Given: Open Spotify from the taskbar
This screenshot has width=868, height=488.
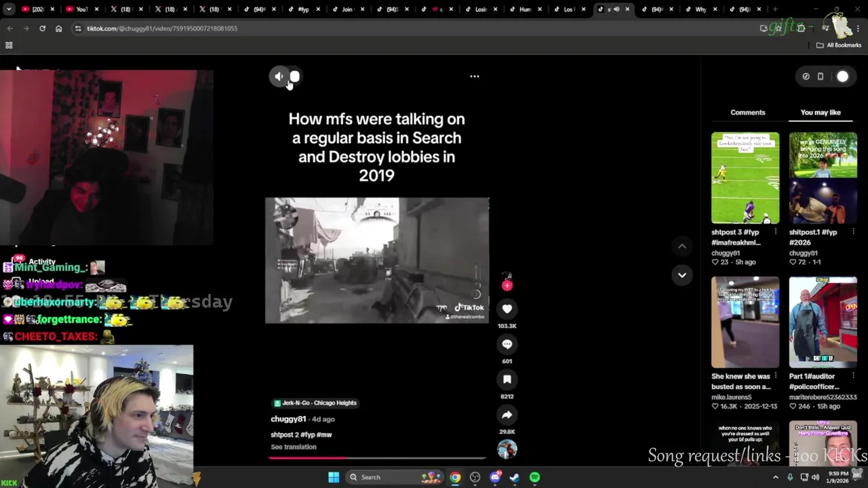Looking at the screenshot, I should click(534, 477).
